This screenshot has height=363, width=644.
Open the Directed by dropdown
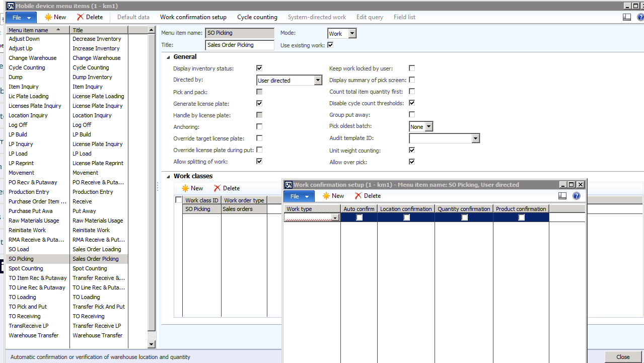point(318,80)
